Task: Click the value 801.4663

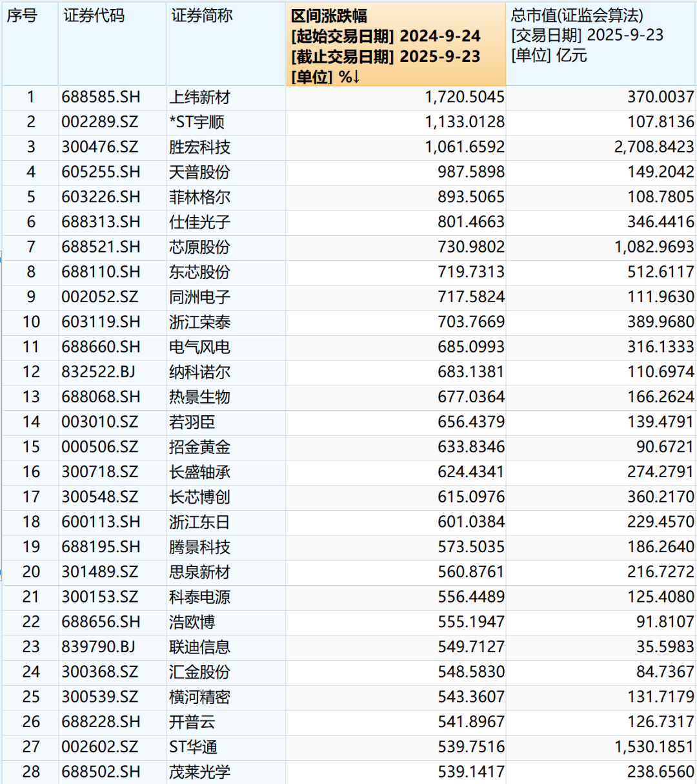Action: pos(471,222)
